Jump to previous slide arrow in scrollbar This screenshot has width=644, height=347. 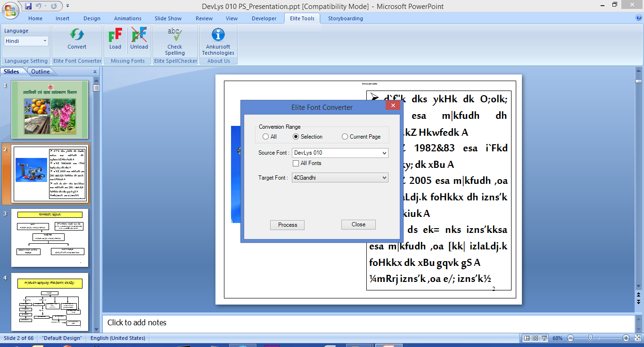click(638, 294)
